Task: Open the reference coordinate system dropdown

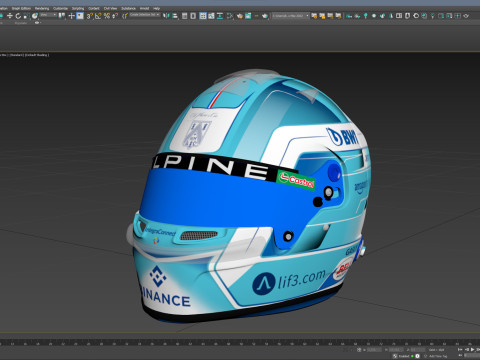Action: coord(49,15)
